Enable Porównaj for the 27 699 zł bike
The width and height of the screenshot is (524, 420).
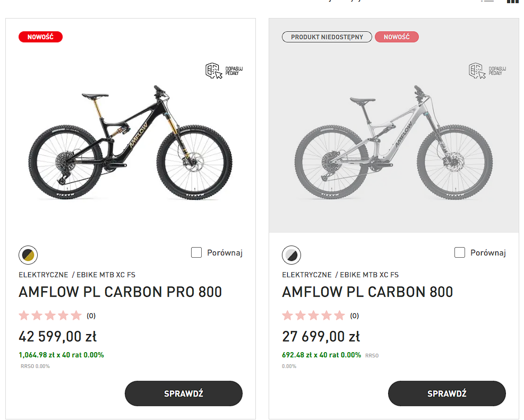click(460, 252)
